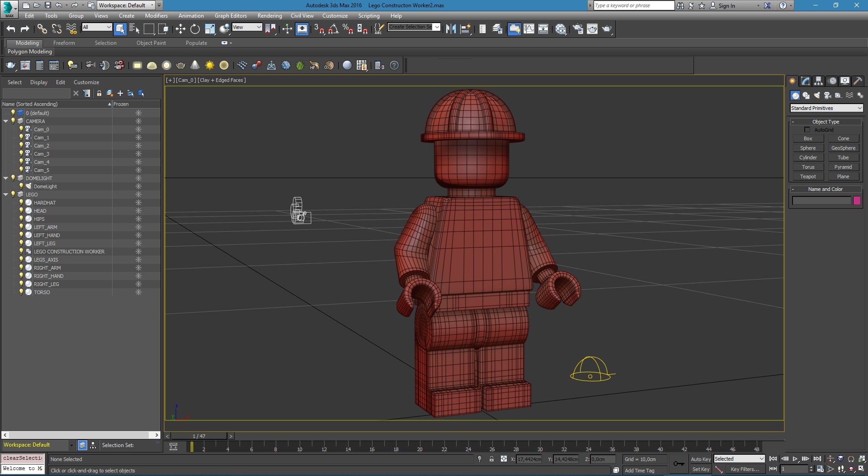Open the Modifiers menu
The width and height of the screenshot is (868, 476).
156,16
